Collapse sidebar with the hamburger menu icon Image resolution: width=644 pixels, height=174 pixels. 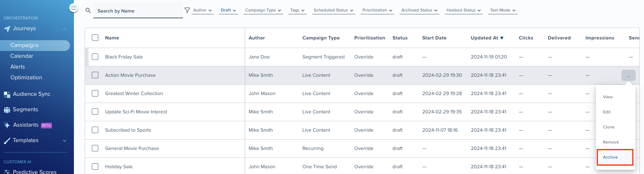click(74, 8)
